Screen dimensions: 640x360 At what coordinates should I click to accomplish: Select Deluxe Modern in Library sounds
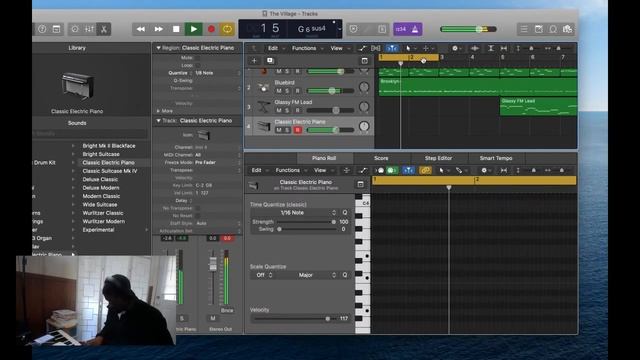pos(101,188)
